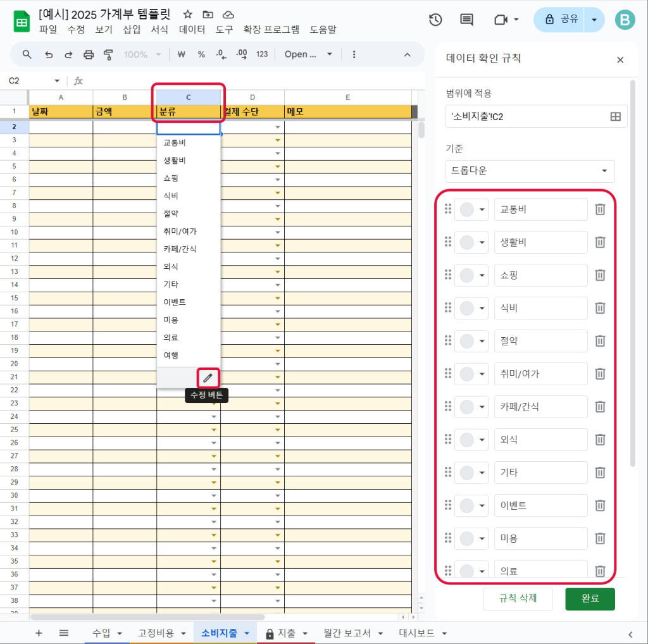648x644 pixels.
Task: Open color picker for 생활비 option
Action: coord(471,242)
